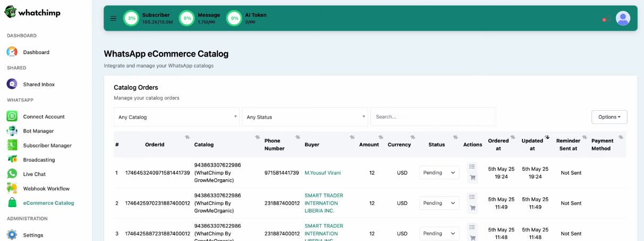Click phone number 971581441739
644x241 pixels.
282,173
